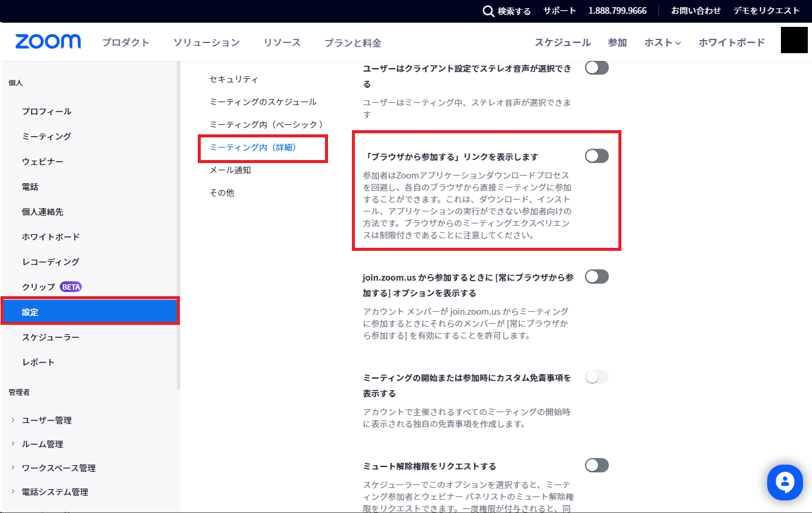Open プロフィール in the sidebar
The width and height of the screenshot is (812, 513).
click(47, 111)
